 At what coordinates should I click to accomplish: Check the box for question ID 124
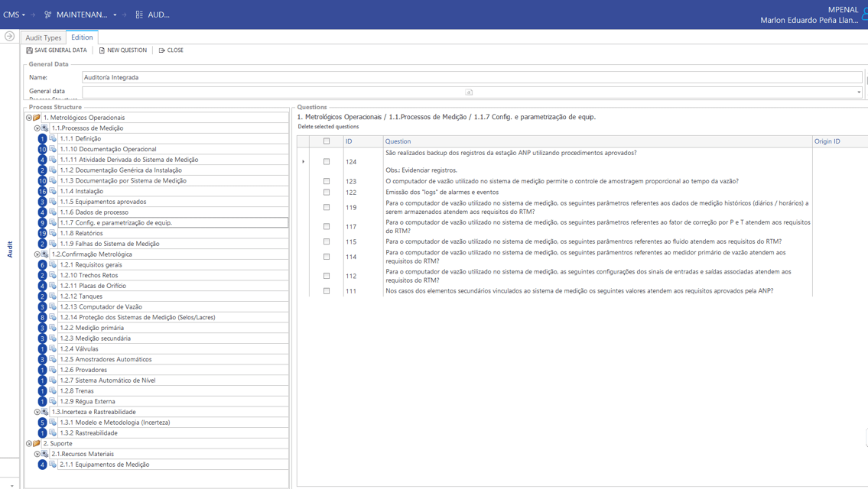tap(327, 162)
